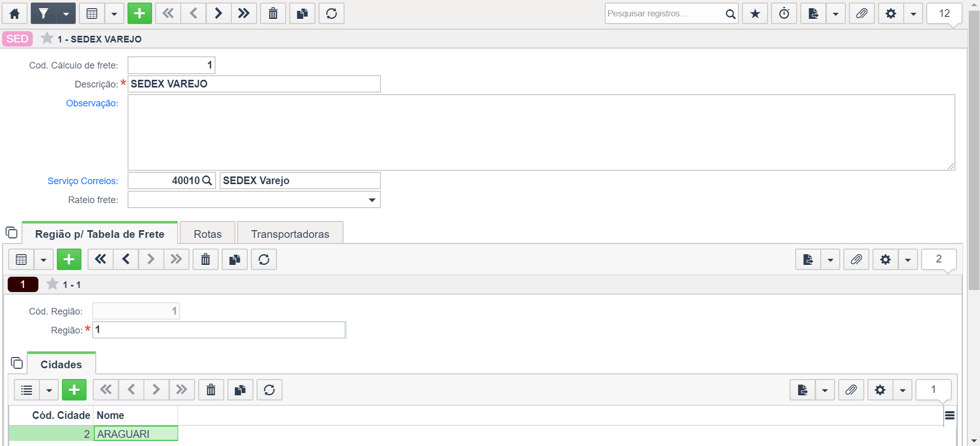Toggle favorite star for region 1 - 1
Viewport: 980px width, 446px height.
[52, 284]
